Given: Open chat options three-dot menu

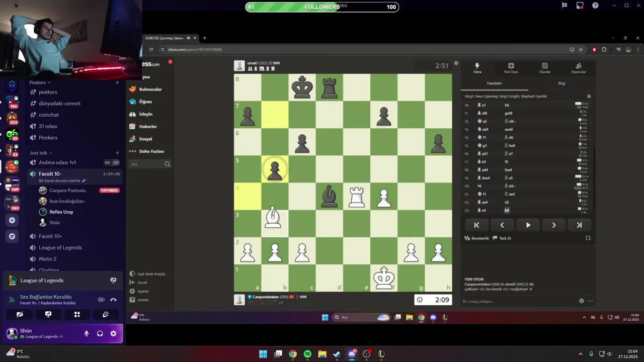Looking at the screenshot, I should [x=590, y=301].
